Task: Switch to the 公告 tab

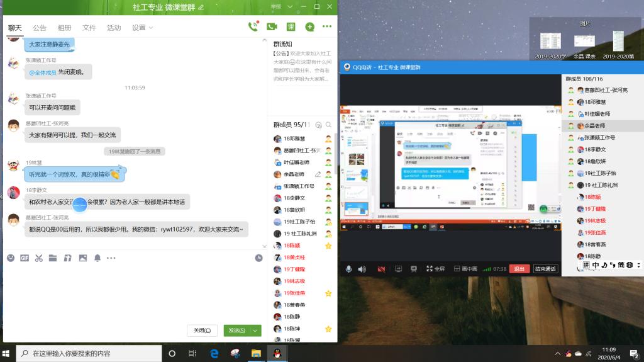Action: (40, 28)
